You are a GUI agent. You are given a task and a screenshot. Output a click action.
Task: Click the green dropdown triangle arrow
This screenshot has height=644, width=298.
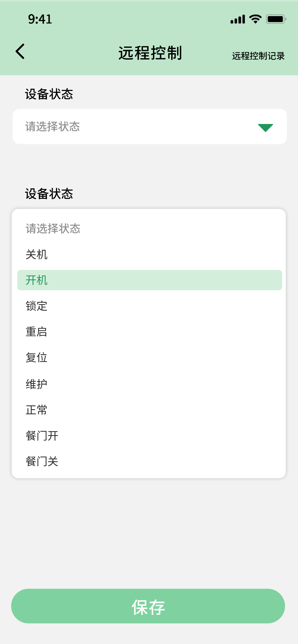click(265, 128)
